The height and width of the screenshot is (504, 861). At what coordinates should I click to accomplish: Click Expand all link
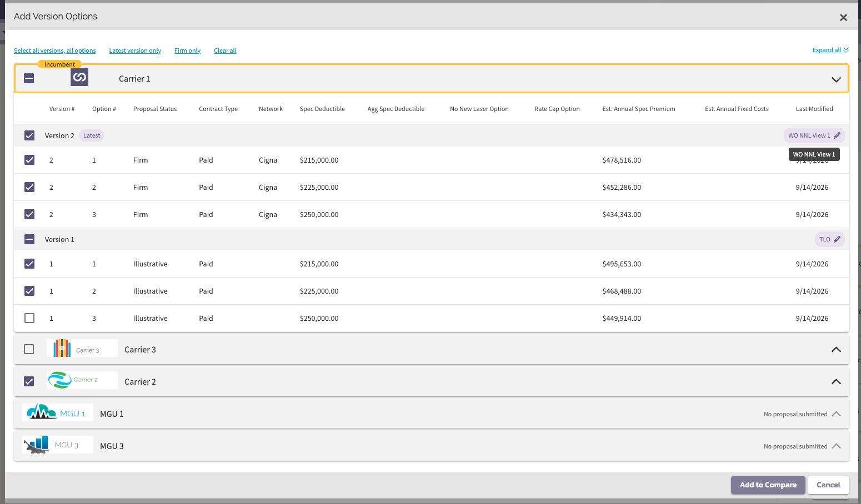pos(830,50)
